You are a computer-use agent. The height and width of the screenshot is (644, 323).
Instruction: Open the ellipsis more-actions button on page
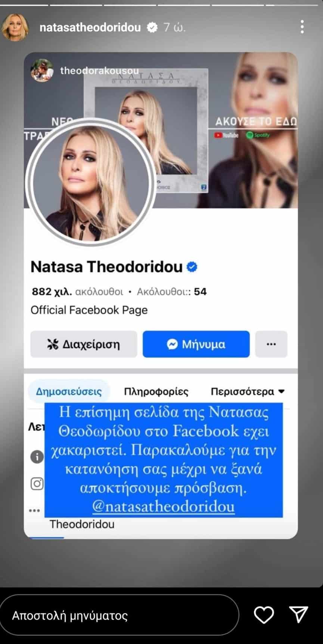pyautogui.click(x=271, y=344)
